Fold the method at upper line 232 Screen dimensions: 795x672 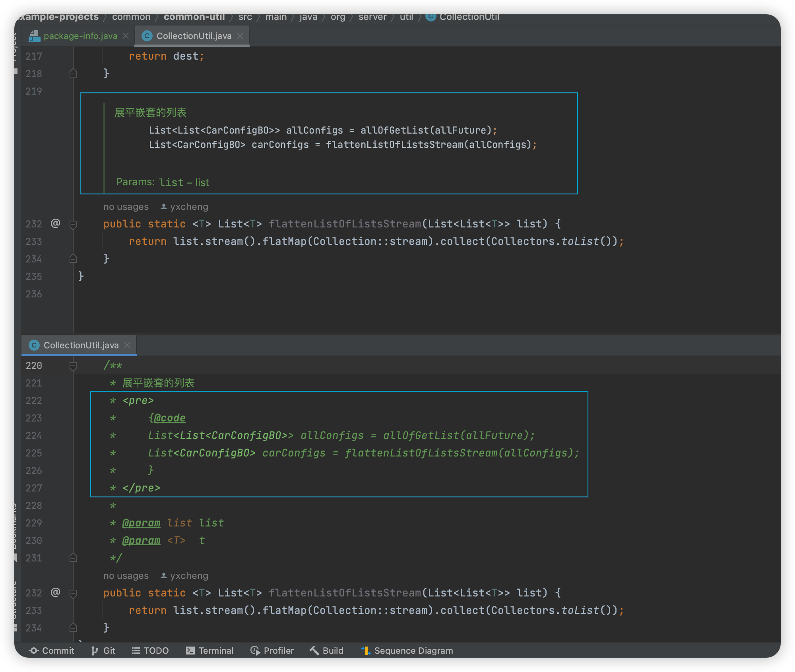pos(73,224)
